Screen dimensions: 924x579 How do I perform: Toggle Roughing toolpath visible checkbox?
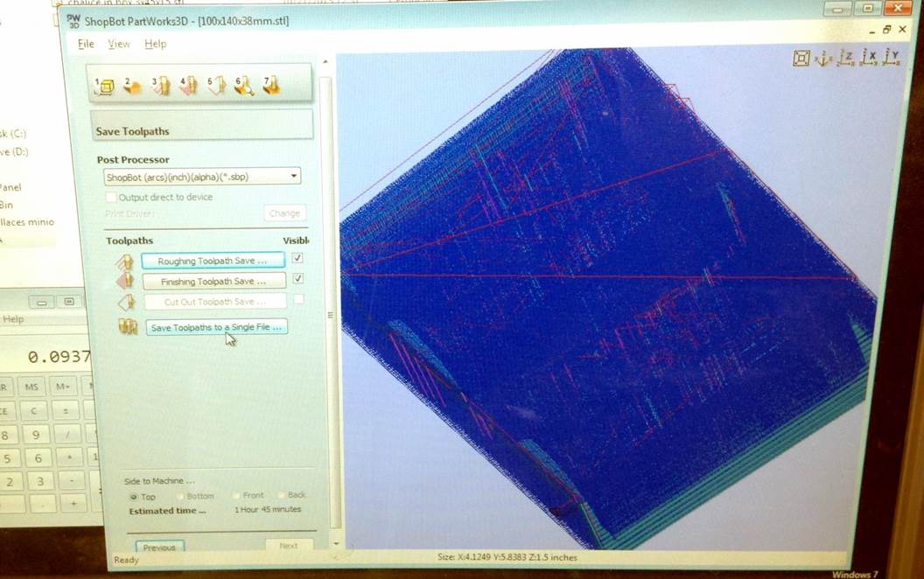pos(297,258)
